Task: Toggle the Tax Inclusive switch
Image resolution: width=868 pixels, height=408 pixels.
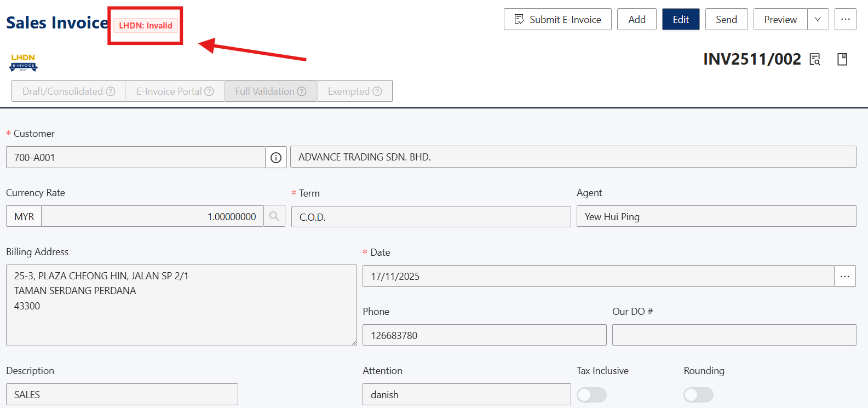Action: 591,395
